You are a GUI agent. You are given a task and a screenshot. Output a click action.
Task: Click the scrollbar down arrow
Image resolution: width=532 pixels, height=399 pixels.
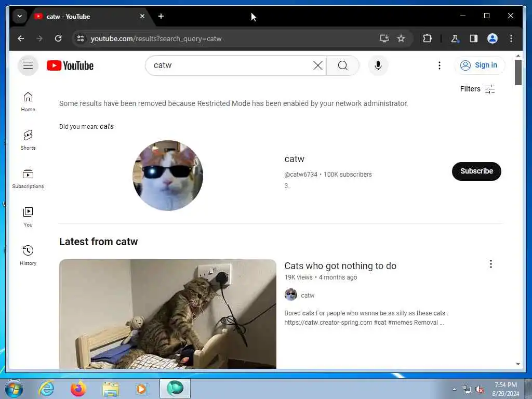(518, 364)
